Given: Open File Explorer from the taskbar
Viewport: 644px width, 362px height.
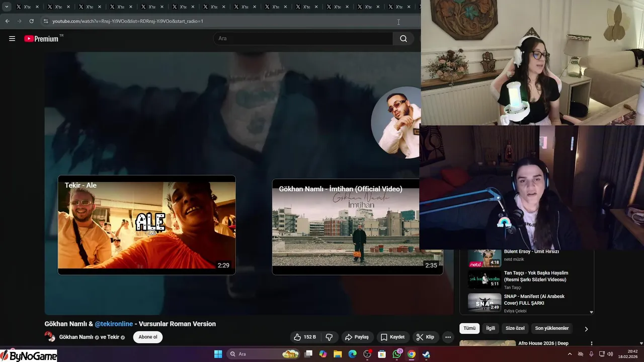Looking at the screenshot, I should click(338, 354).
